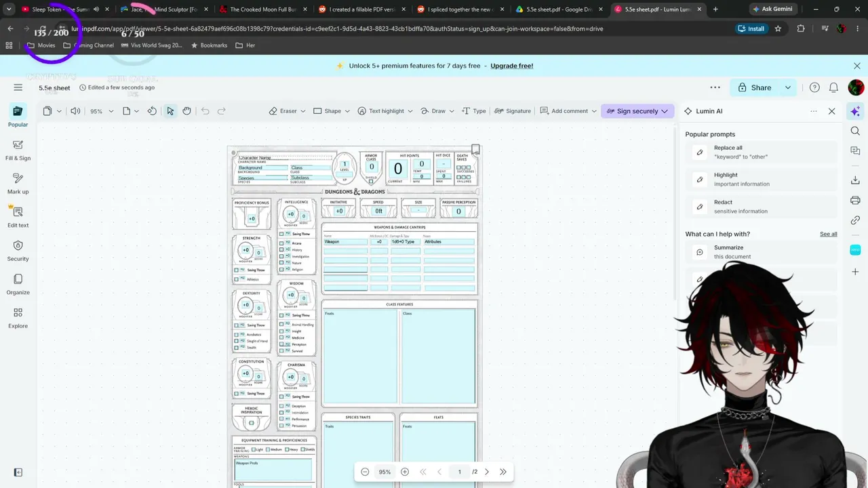
Task: Click the undo arrow in the toolbar
Action: [205, 111]
